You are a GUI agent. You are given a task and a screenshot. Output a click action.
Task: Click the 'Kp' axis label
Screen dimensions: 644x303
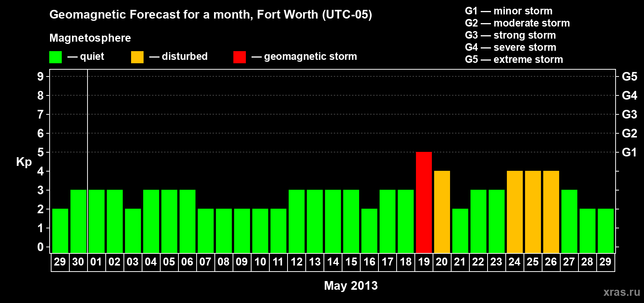(x=24, y=162)
